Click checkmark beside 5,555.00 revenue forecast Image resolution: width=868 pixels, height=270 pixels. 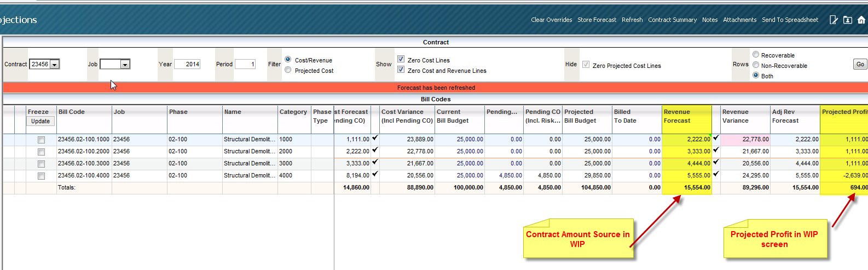716,174
